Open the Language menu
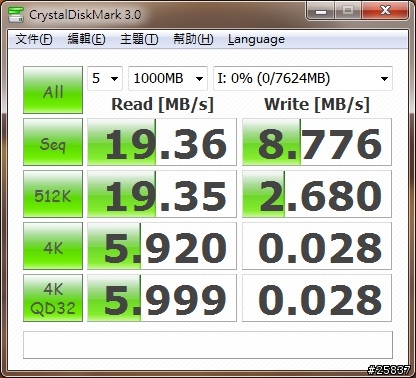416x378 pixels. [256, 39]
